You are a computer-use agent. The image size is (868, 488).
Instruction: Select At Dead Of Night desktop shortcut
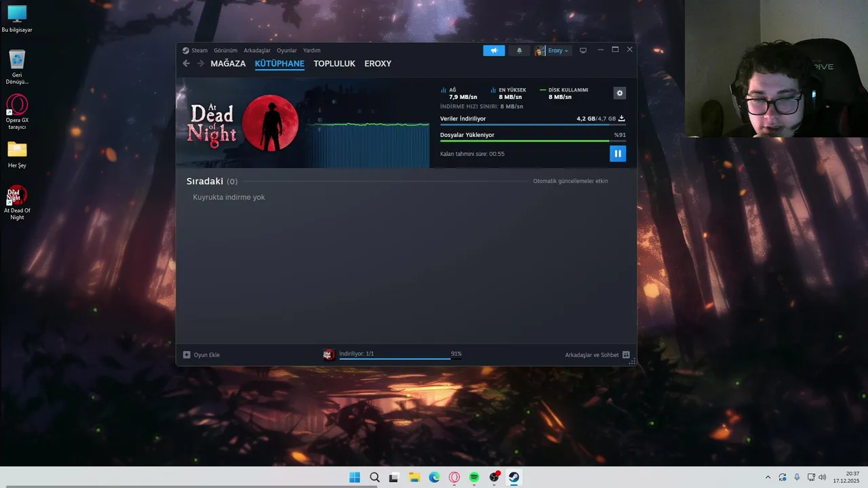(x=17, y=202)
